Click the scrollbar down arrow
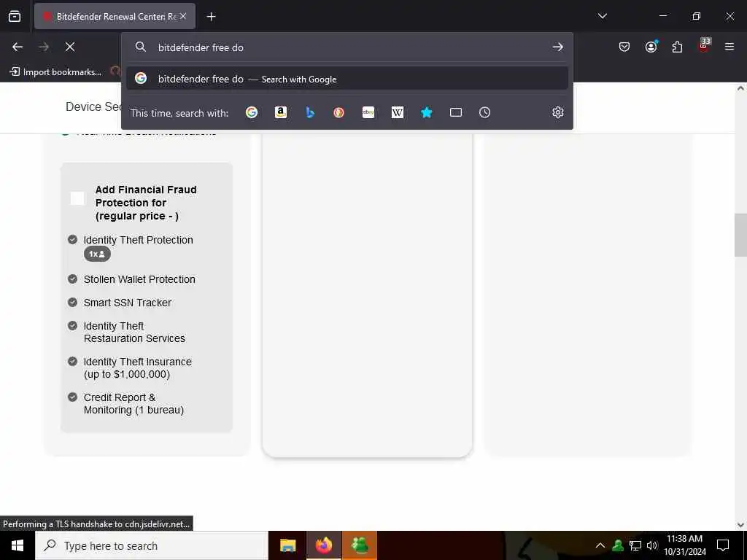Viewport: 747px width, 560px height. click(740, 525)
